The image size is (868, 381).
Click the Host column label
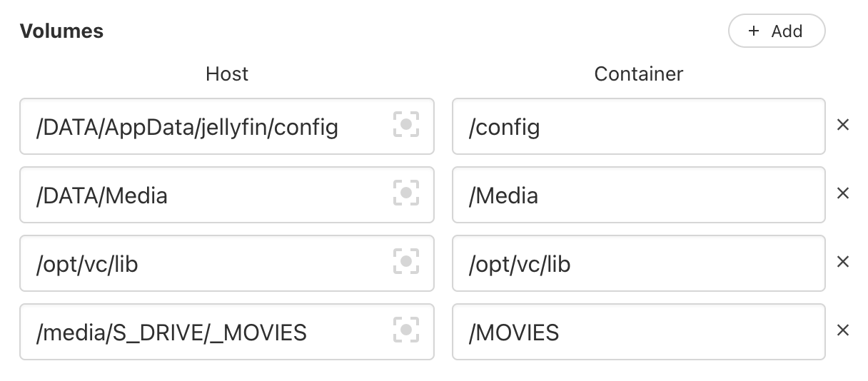click(227, 73)
